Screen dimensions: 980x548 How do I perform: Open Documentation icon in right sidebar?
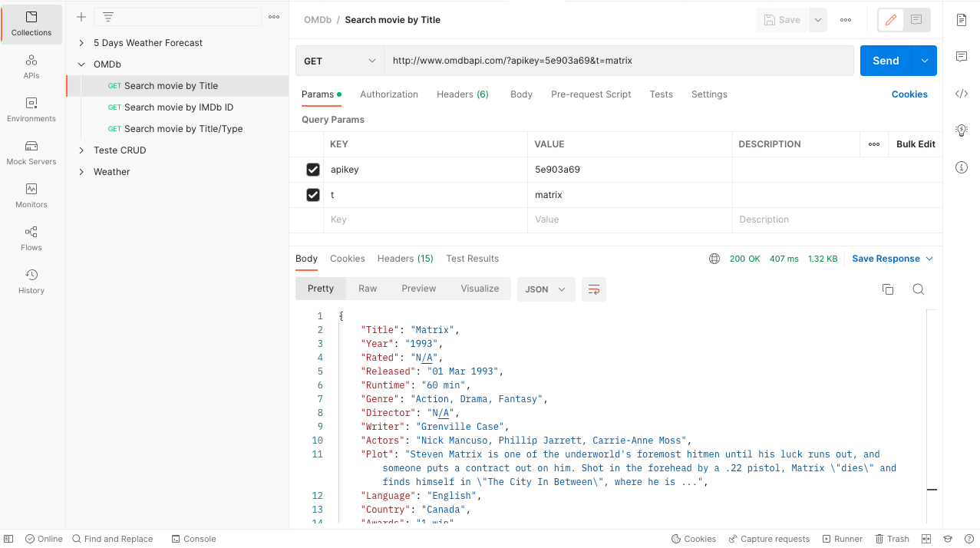tap(962, 20)
